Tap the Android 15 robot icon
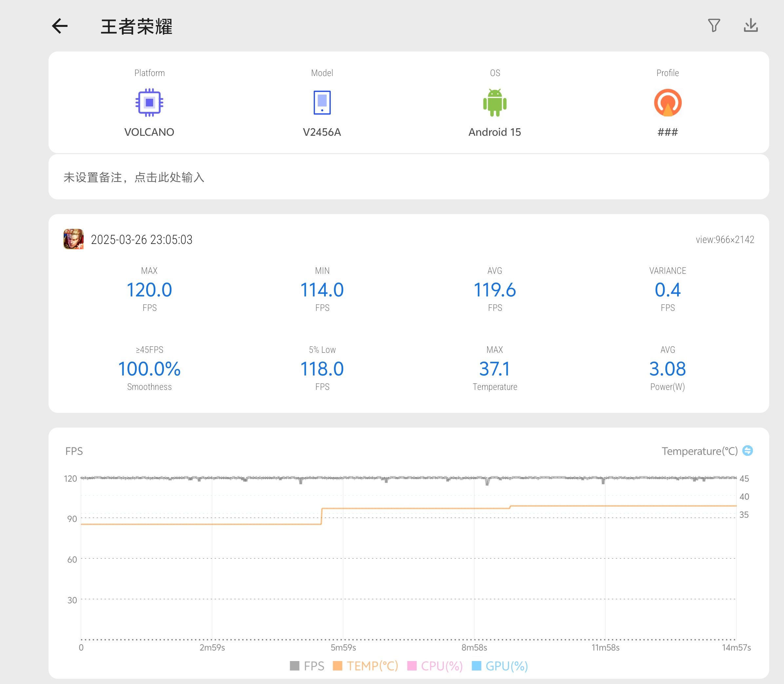784x684 pixels. pyautogui.click(x=495, y=102)
